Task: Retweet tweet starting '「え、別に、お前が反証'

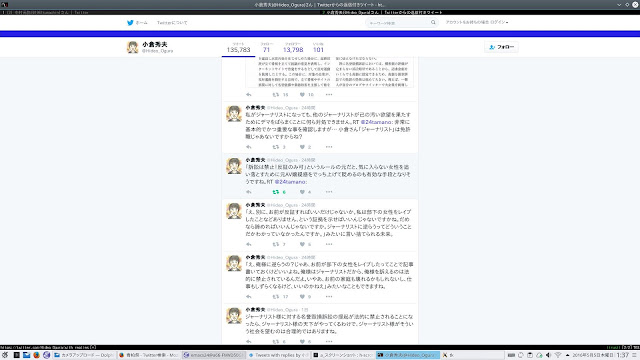Action: coord(276,244)
